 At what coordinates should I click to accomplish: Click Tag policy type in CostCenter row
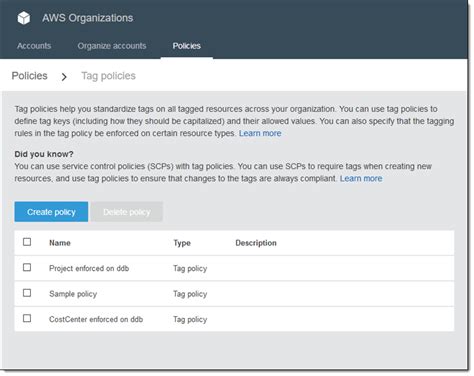tap(190, 320)
